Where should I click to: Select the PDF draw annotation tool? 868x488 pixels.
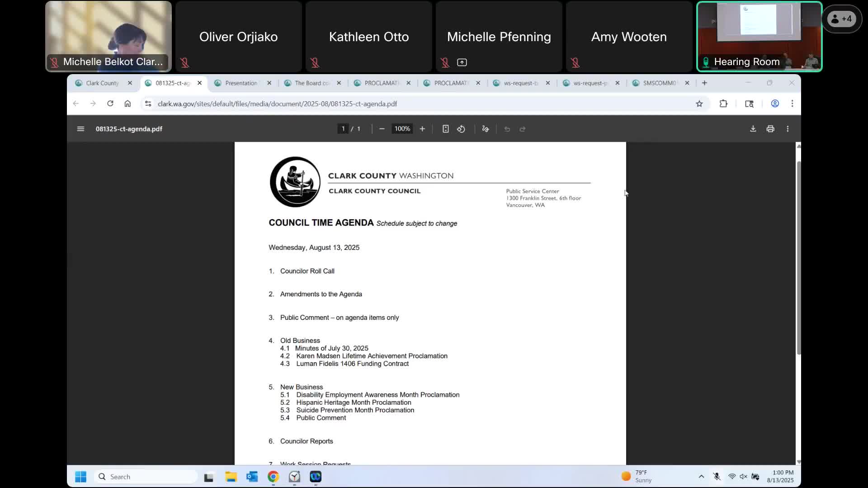pos(486,129)
